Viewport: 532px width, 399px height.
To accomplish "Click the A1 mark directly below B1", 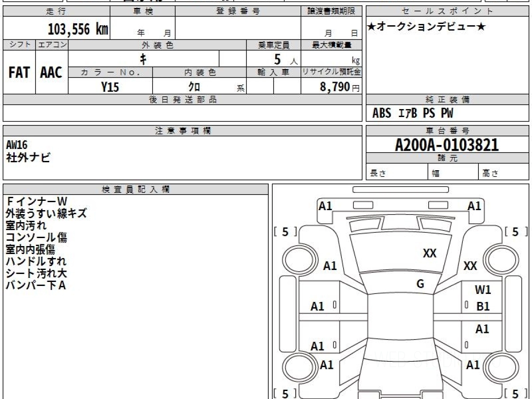I will (x=482, y=329).
